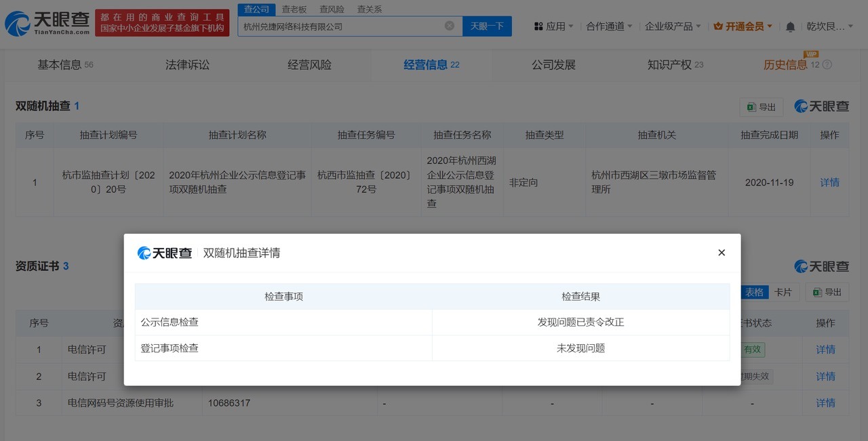
Task: Click the Excel icon on 双随机抽查 导出 button
Action: [751, 106]
